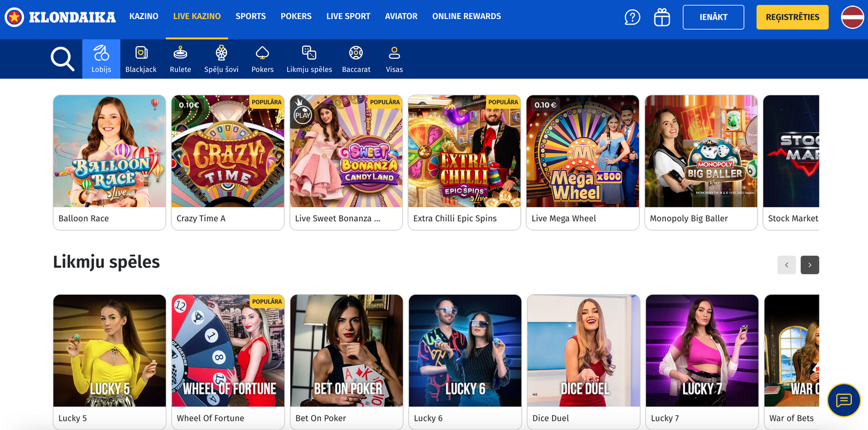Click the Extra Chilli Epic Spins title
This screenshot has width=868, height=430.
pos(455,218)
